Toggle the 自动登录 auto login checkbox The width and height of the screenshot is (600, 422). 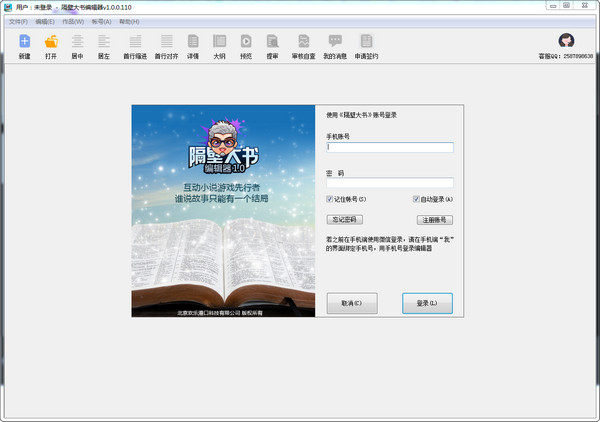click(x=416, y=199)
